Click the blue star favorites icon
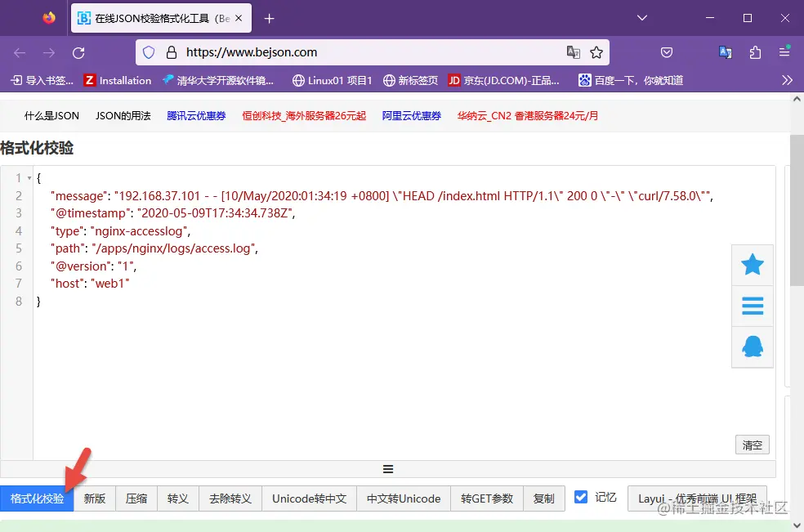 coord(752,264)
